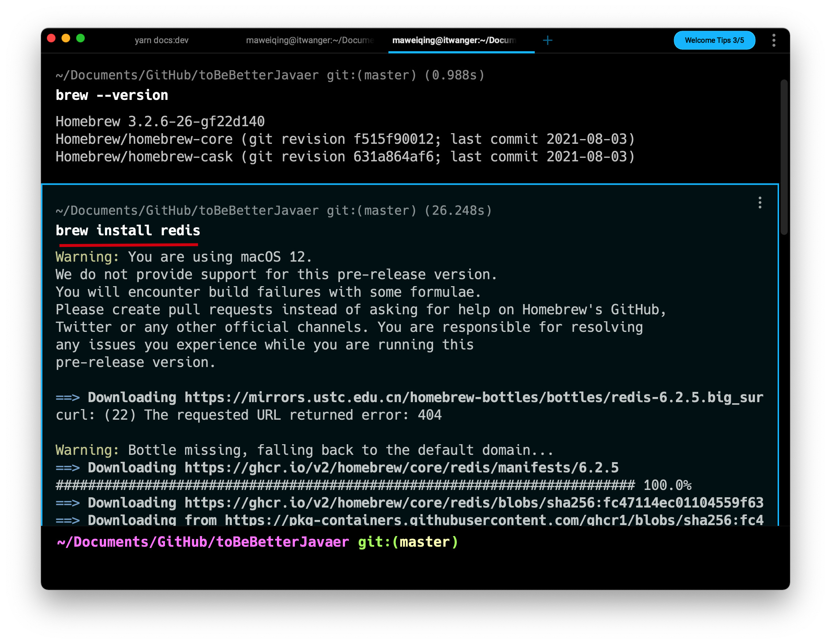Click the green fullscreen window button
The image size is (831, 644).
click(x=80, y=38)
